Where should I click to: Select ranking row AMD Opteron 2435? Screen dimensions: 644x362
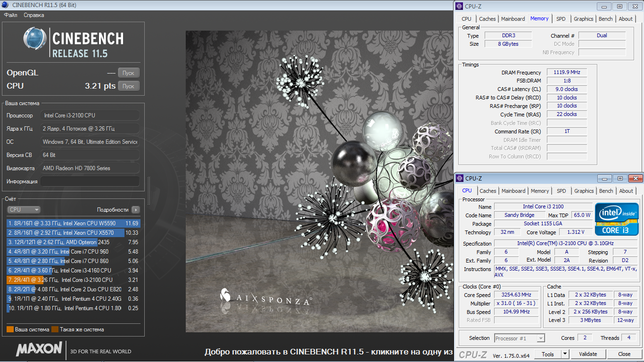pos(74,242)
